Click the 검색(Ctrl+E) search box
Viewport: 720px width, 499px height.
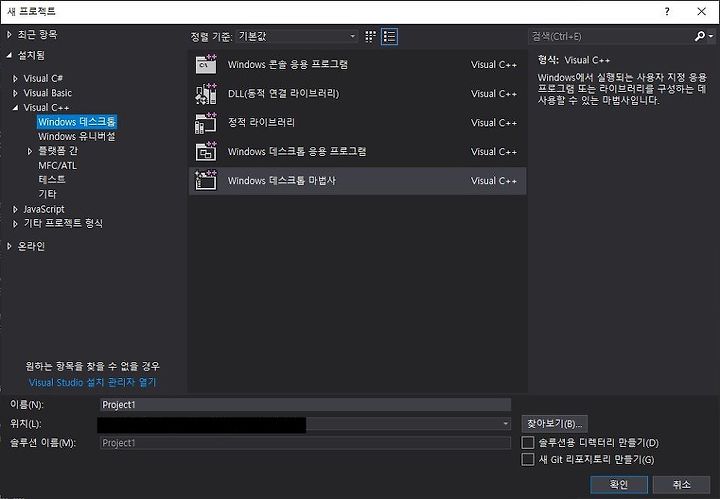pyautogui.click(x=611, y=36)
